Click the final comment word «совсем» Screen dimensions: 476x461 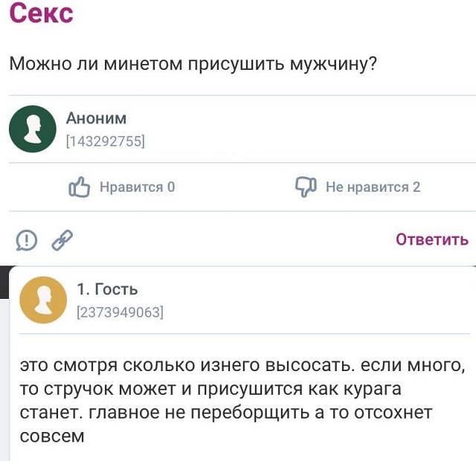pyautogui.click(x=52, y=436)
